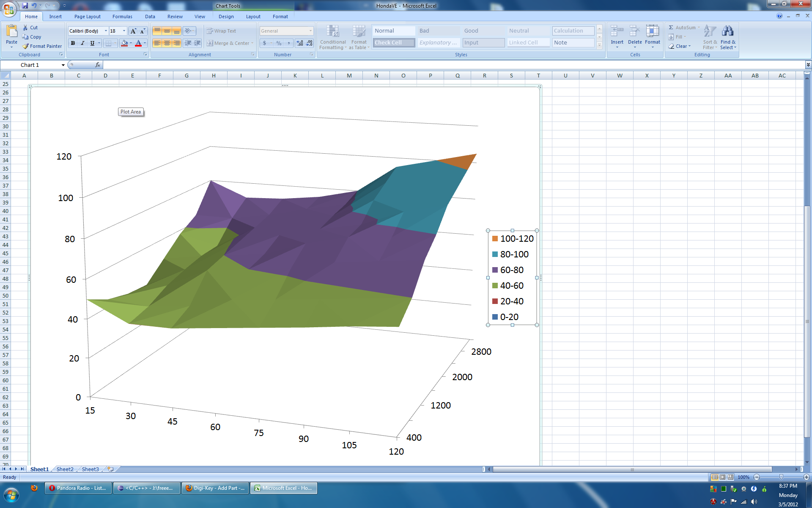
Task: Click the Cut scissors icon
Action: tap(25, 28)
